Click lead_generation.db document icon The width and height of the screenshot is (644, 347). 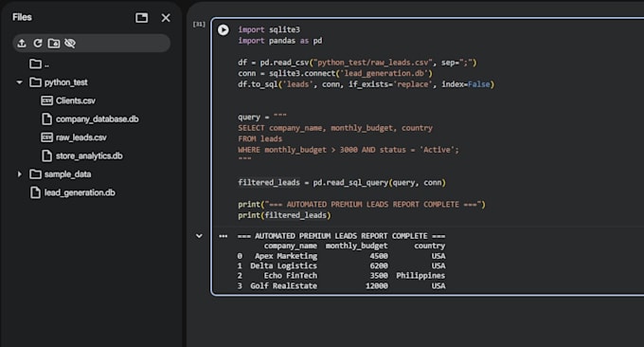pyautogui.click(x=35, y=192)
